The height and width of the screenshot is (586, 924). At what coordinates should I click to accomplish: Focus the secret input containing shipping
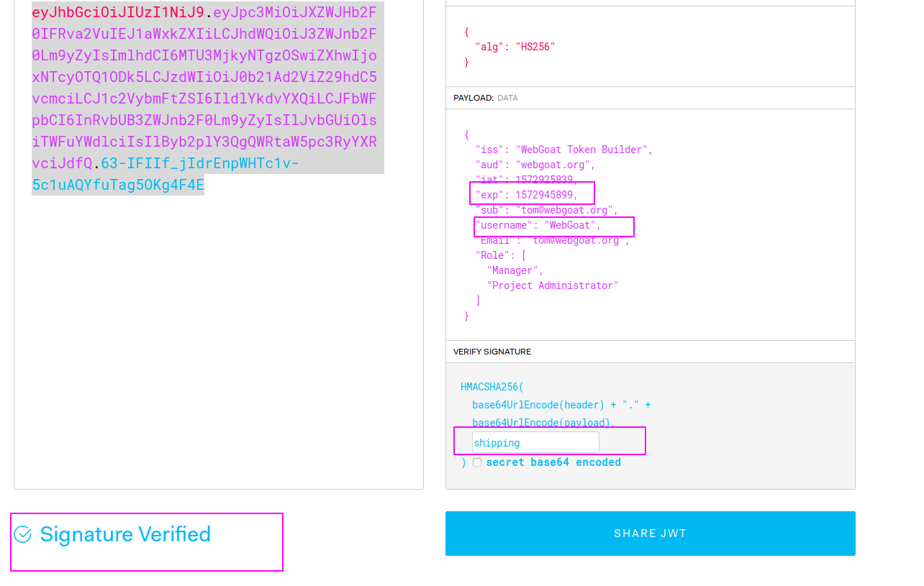point(535,442)
